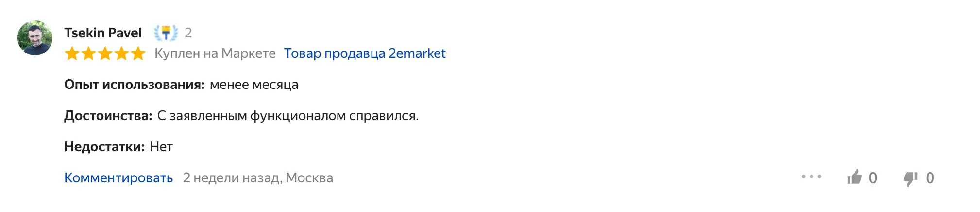The height and width of the screenshot is (212, 980).
Task: Open the three-dot more options menu
Action: (x=811, y=177)
